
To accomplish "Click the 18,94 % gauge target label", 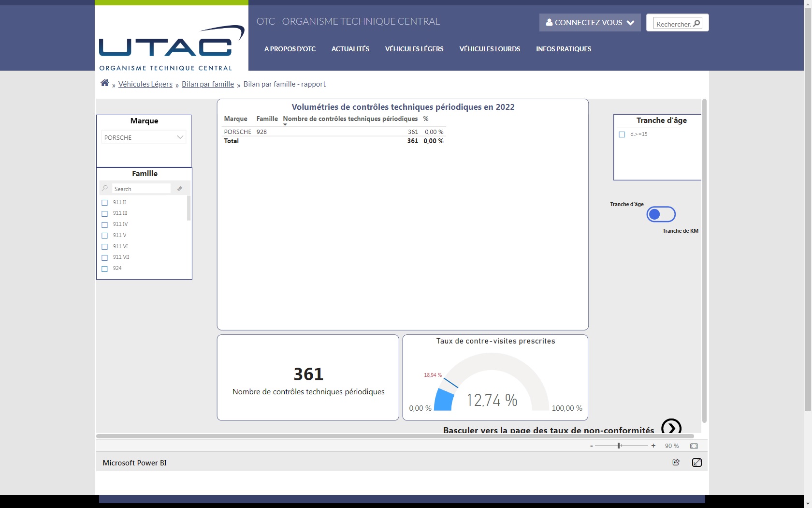I will [x=433, y=375].
